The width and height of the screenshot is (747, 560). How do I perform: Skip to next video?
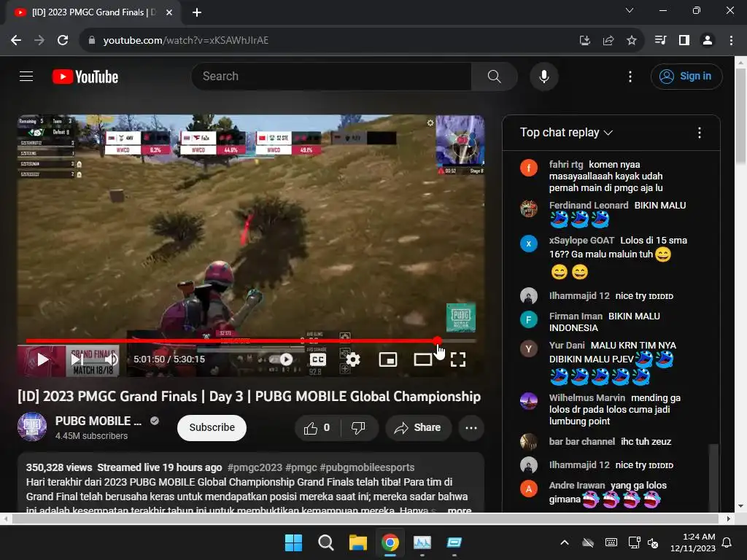click(x=77, y=360)
